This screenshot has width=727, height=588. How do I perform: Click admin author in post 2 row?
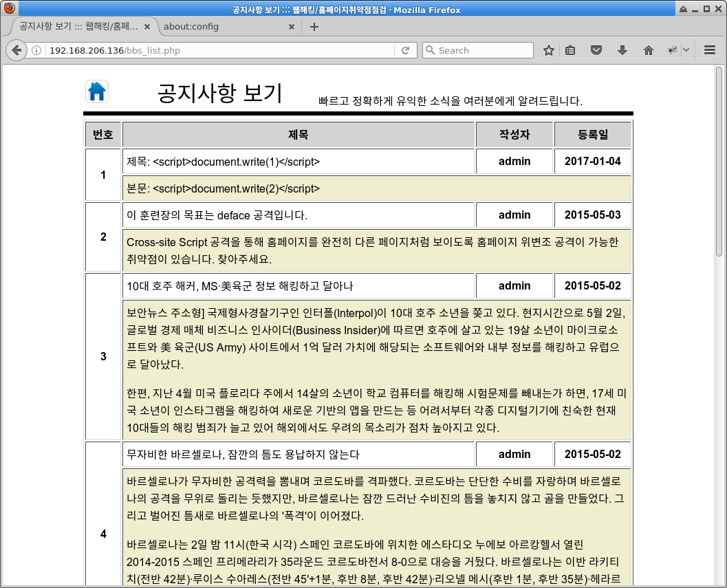514,215
